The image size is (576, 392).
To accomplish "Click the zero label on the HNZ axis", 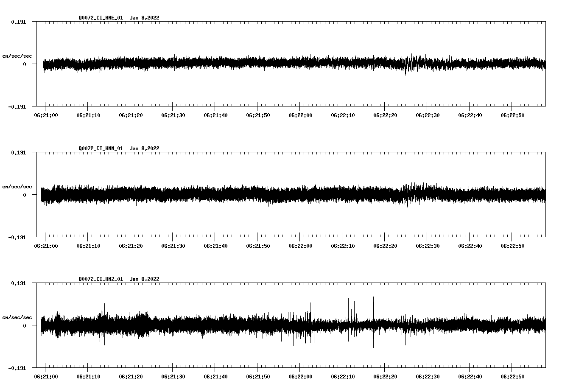I will click(x=25, y=325).
